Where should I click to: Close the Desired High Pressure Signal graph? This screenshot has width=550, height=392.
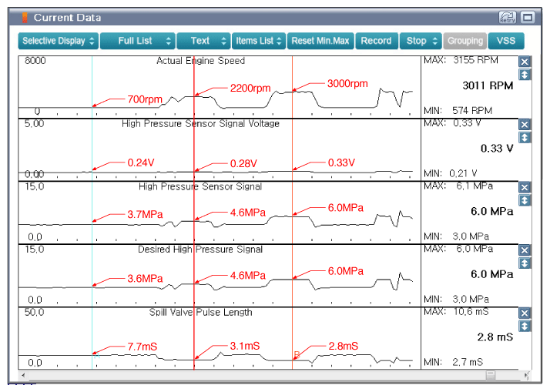point(525,250)
